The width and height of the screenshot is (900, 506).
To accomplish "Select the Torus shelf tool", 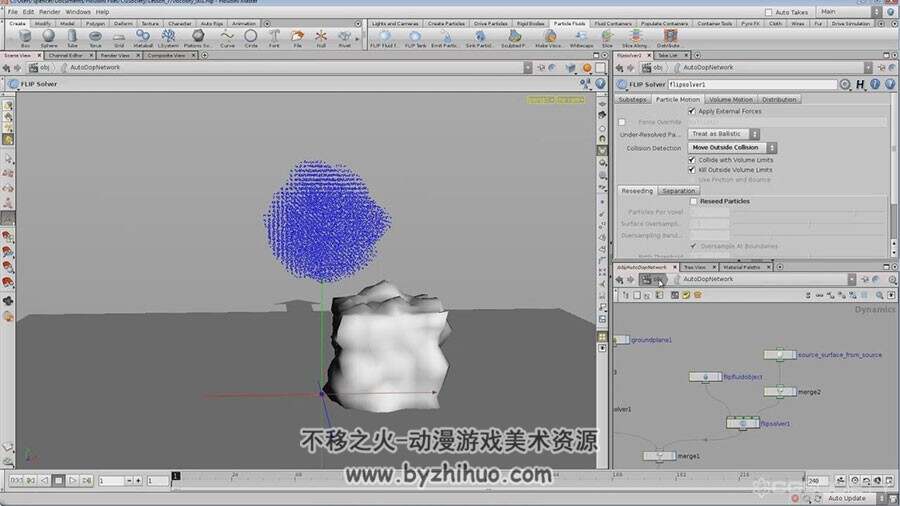I will 95,38.
